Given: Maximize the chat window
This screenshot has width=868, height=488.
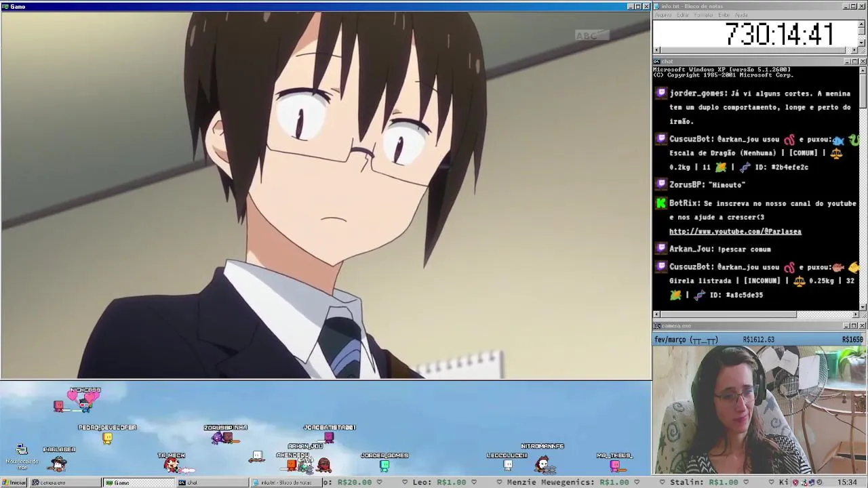Looking at the screenshot, I should (854, 62).
